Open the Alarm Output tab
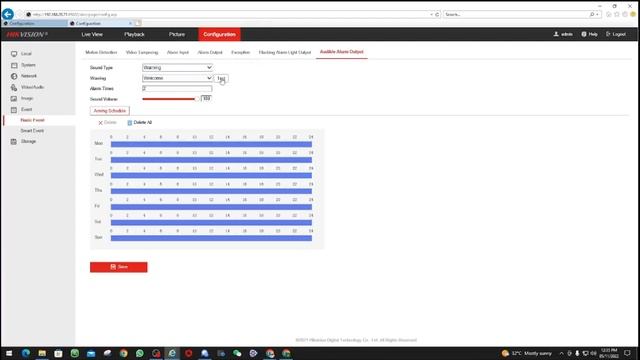The height and width of the screenshot is (360, 640). 210,53
